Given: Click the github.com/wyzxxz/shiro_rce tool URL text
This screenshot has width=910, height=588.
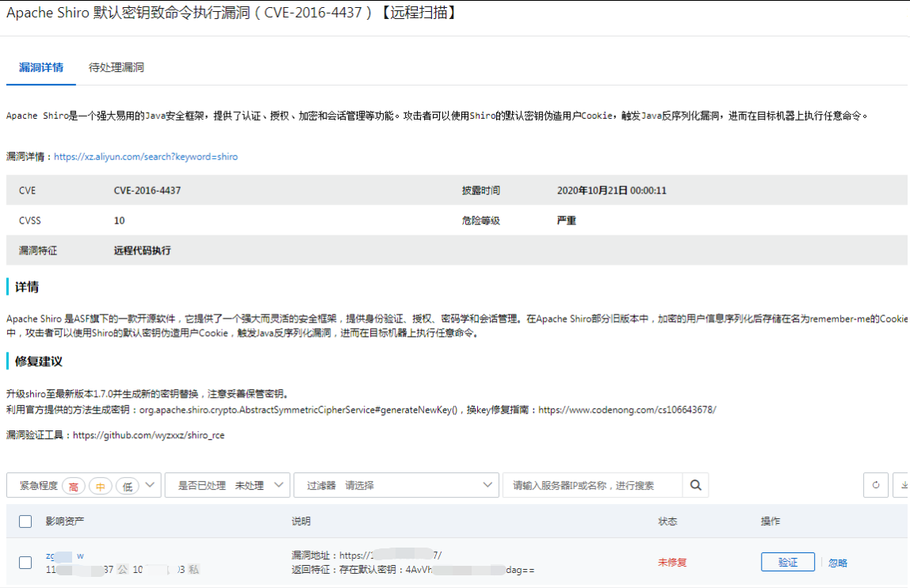Looking at the screenshot, I should [x=148, y=435].
